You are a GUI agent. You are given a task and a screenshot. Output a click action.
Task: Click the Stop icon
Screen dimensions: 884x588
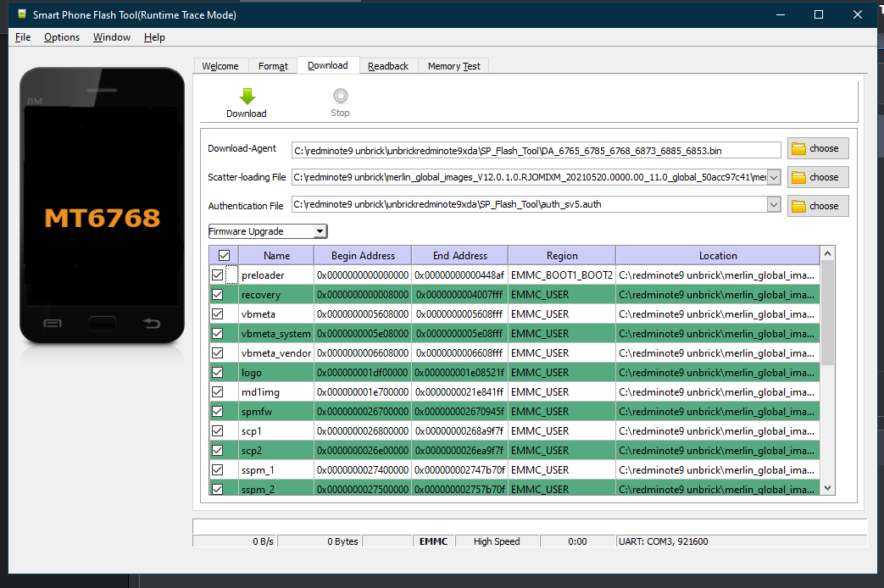point(341,95)
